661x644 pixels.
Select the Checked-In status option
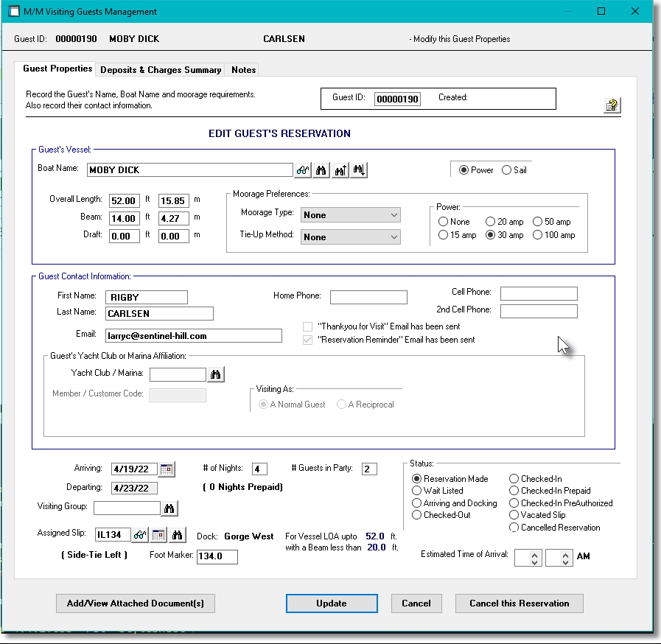click(x=514, y=478)
